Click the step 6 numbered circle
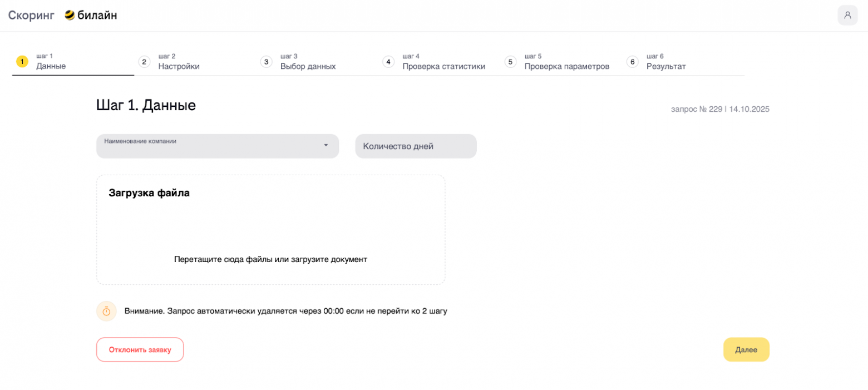Viewport: 868px width, 390px height. (633, 62)
